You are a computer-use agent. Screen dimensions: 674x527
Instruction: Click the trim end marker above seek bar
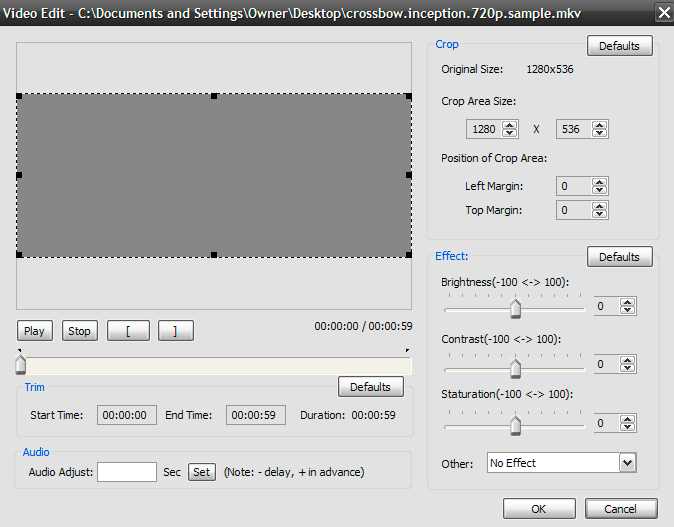[407, 350]
